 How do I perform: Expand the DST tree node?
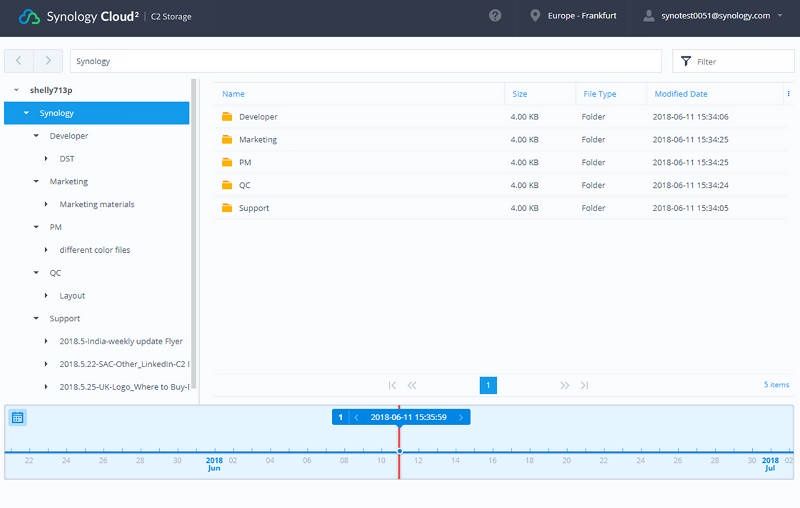[46, 159]
